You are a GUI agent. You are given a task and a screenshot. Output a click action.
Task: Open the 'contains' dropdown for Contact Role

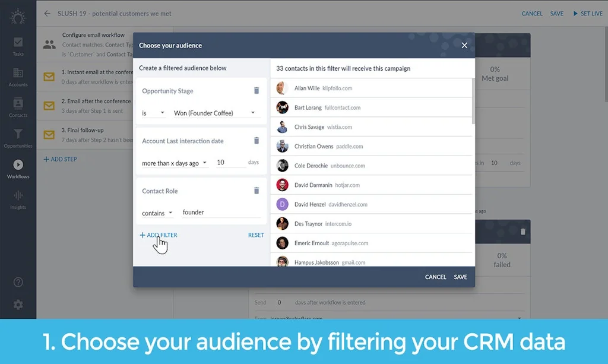(x=157, y=213)
